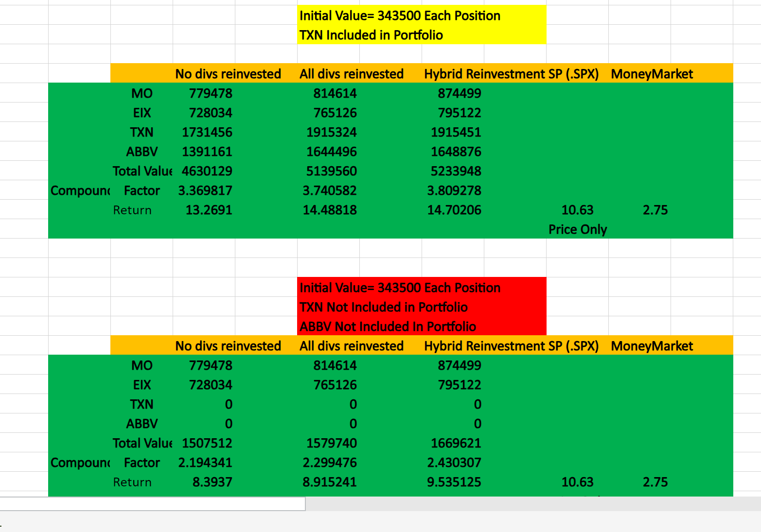This screenshot has width=761, height=532.
Task: Select the Price Only label cell
Action: coord(577,229)
